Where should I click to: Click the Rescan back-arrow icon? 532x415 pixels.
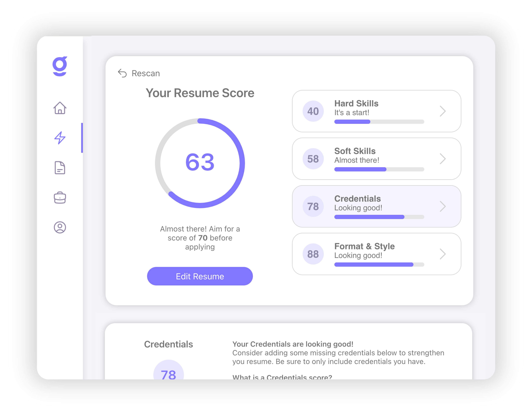[x=122, y=73]
